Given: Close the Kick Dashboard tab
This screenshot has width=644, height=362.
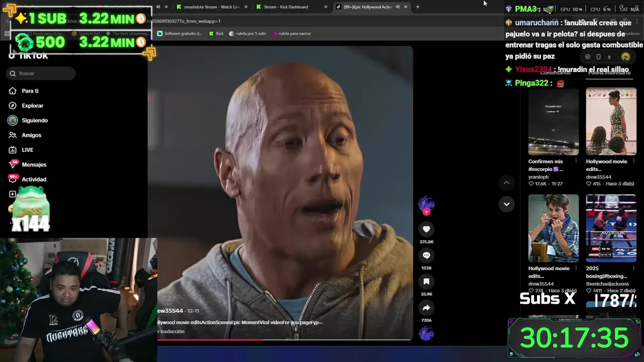Looking at the screenshot, I should tap(326, 7).
